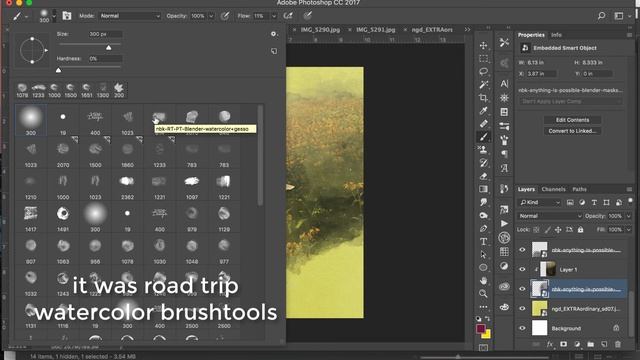640x360 pixels.
Task: Toggle airbrush build-up in options bar
Action: tap(288, 16)
